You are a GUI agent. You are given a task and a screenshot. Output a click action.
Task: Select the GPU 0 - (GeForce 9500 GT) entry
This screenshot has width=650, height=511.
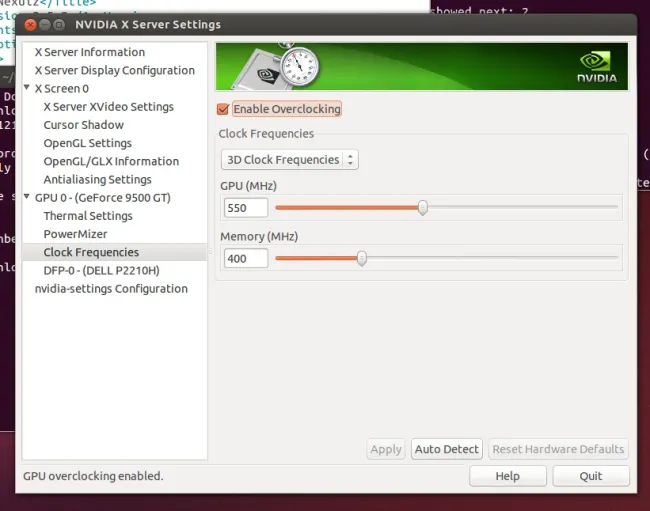102,198
